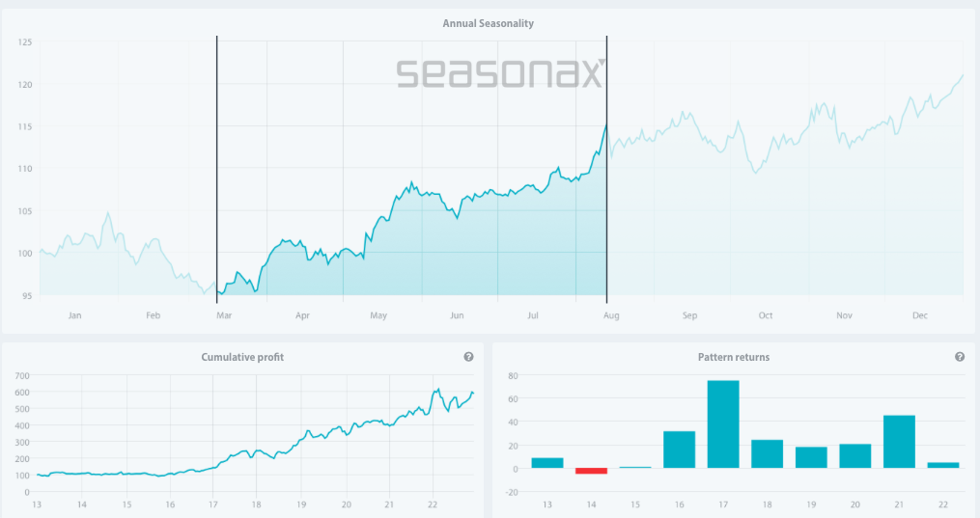Screen dimensions: 980x518
Task: Select the end date line in August
Action: click(606, 164)
